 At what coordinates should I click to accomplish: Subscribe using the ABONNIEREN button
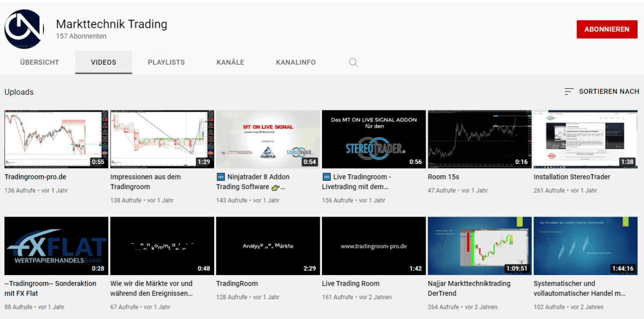(607, 29)
